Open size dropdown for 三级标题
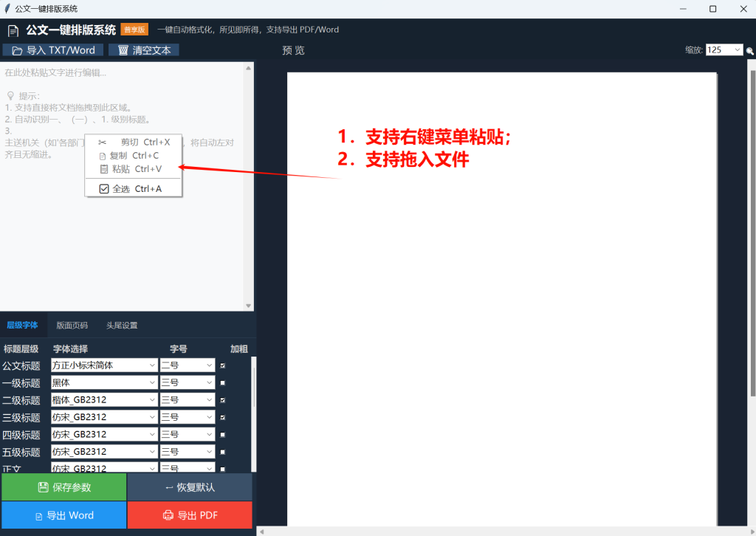756x536 pixels. 188,417
